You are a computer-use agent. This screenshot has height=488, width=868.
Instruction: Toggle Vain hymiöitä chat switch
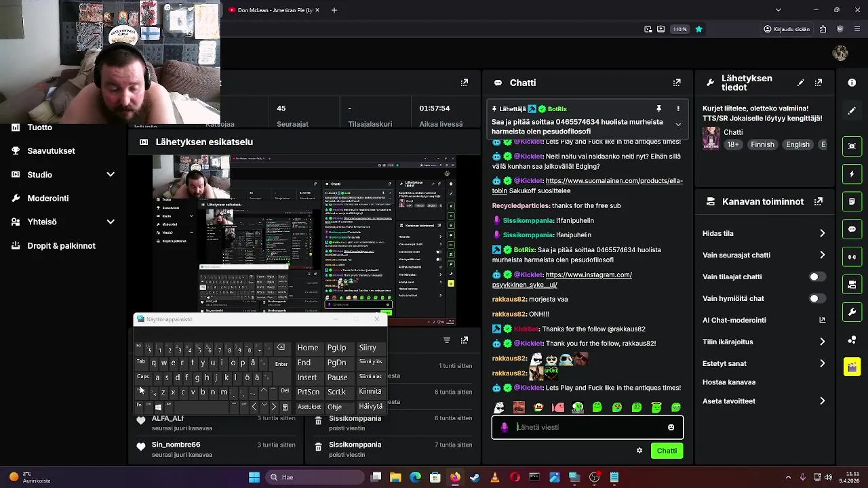point(818,298)
